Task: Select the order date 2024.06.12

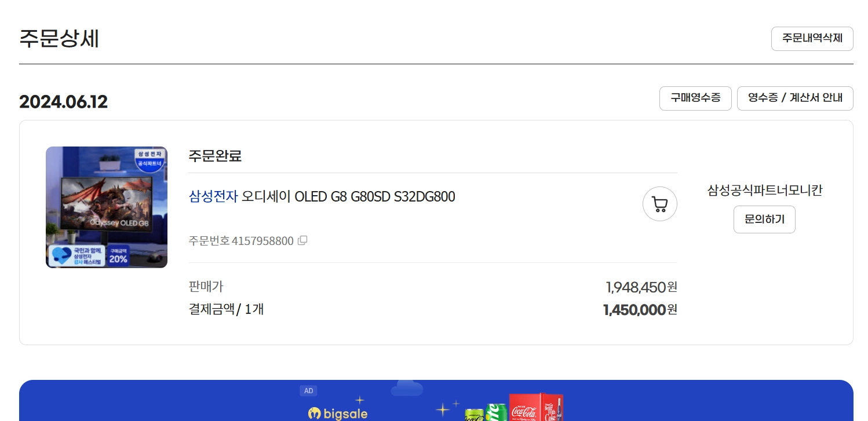Action: coord(63,102)
